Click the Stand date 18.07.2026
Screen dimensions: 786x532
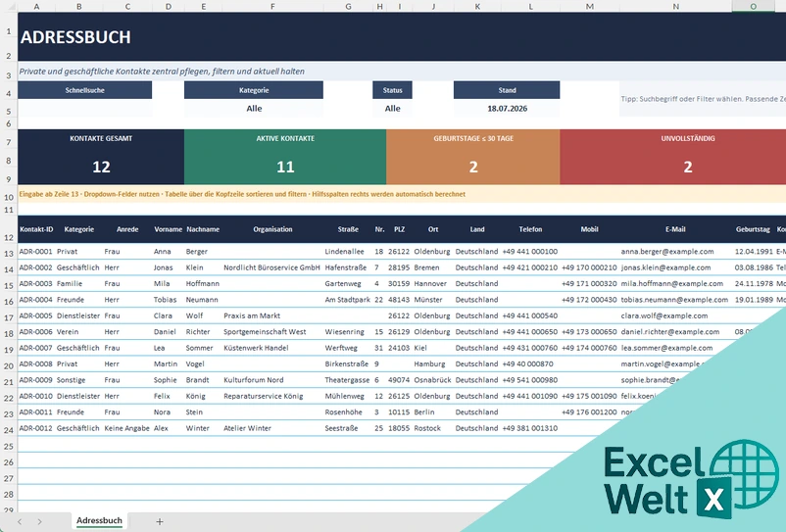coord(507,108)
